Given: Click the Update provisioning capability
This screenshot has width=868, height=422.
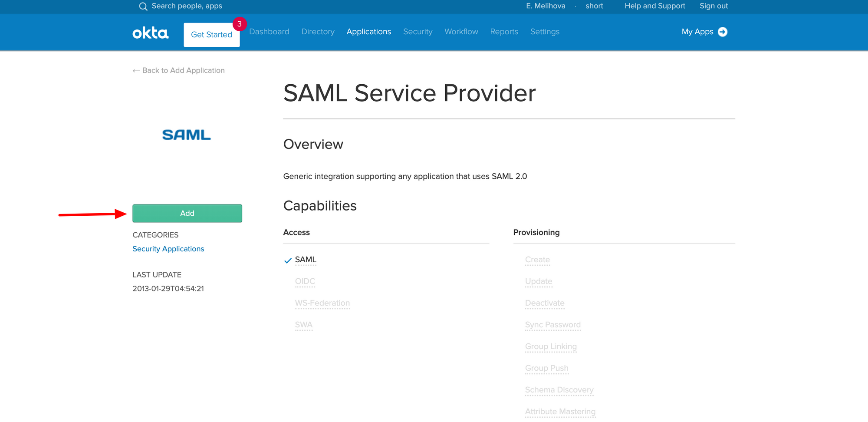Looking at the screenshot, I should 539,281.
